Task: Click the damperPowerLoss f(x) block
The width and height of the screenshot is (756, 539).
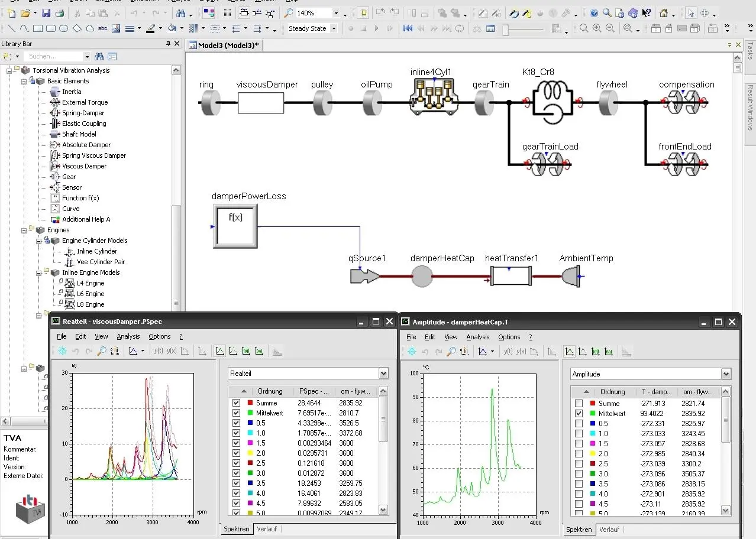Action: (x=235, y=226)
